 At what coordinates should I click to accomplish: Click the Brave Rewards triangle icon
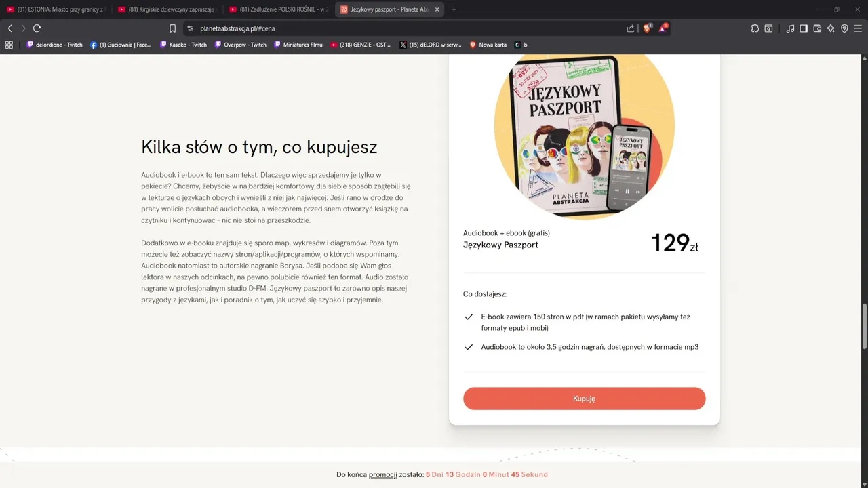coord(663,28)
